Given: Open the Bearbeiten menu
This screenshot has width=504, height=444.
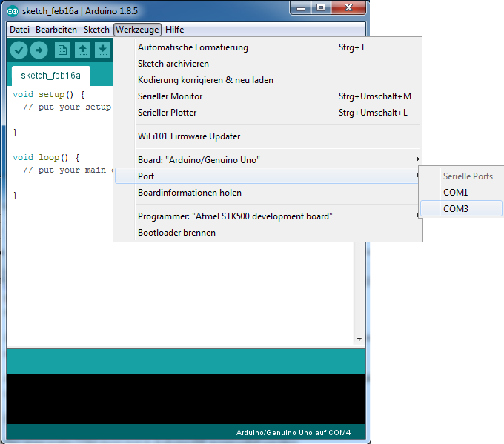Looking at the screenshot, I should pos(56,30).
